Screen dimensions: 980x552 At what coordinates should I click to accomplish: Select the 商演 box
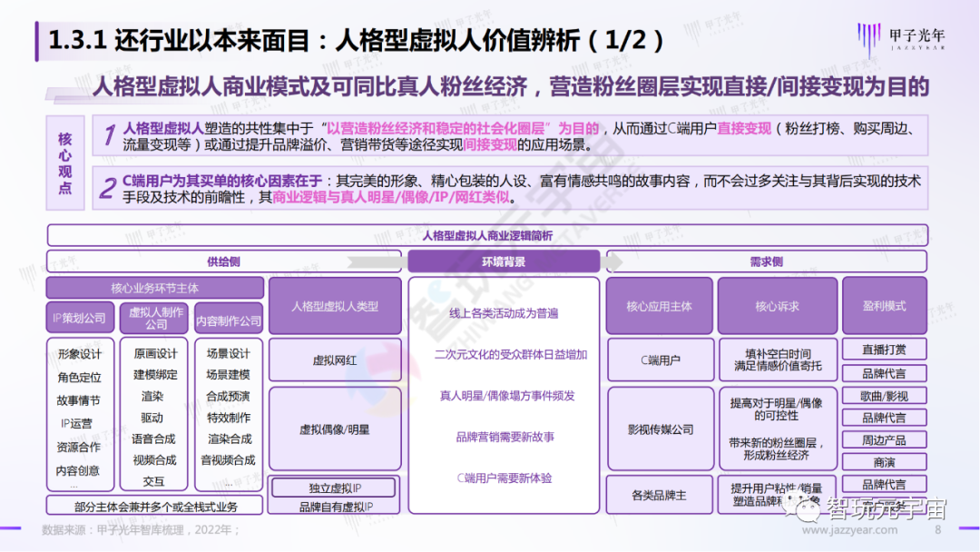[885, 462]
